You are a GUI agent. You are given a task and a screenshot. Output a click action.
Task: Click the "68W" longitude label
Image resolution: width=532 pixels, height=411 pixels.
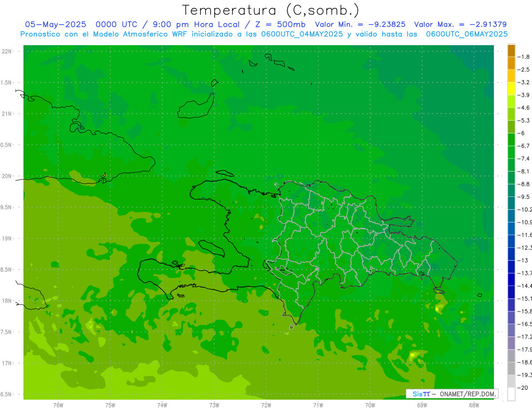[474, 405]
